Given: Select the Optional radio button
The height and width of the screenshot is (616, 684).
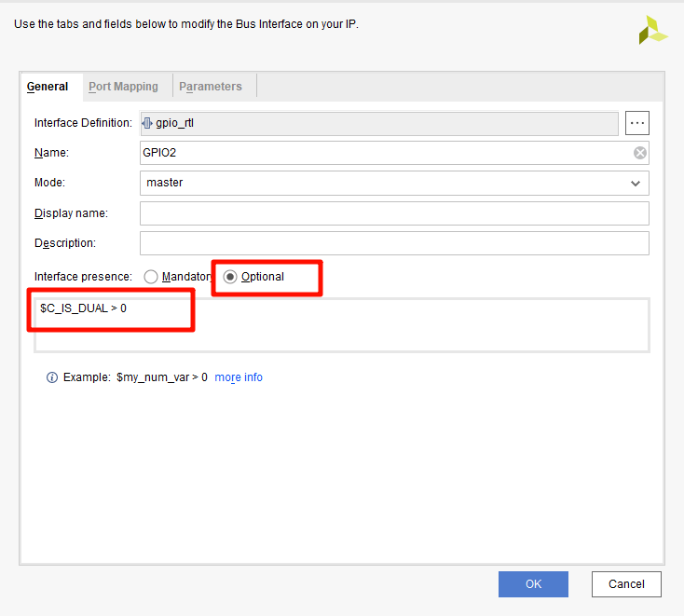Looking at the screenshot, I should [x=230, y=277].
